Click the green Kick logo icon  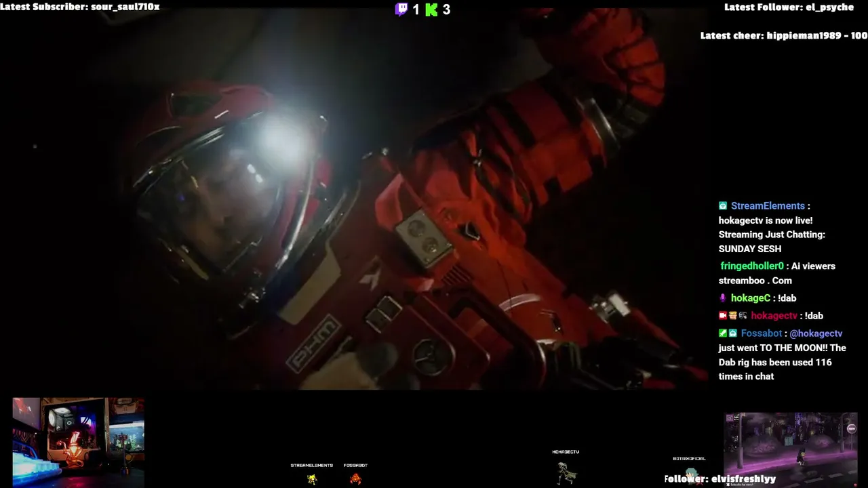[431, 9]
